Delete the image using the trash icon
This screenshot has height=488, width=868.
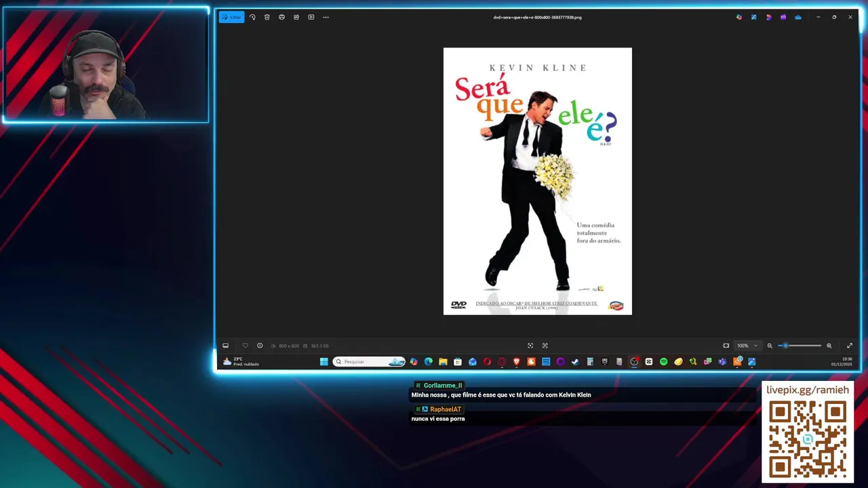[267, 17]
